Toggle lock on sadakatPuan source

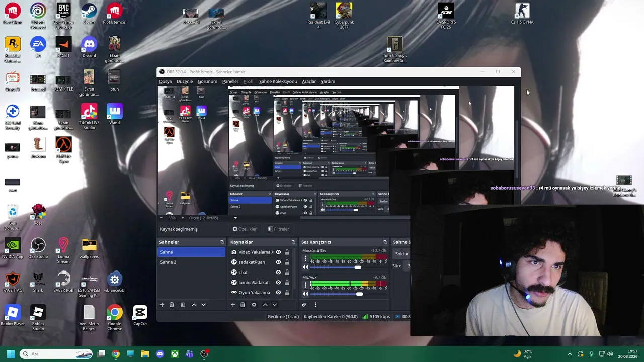(287, 262)
